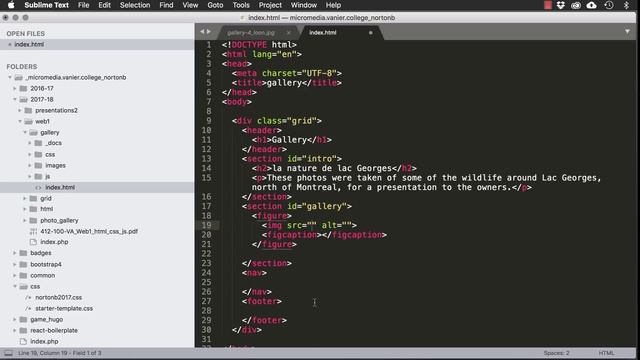
Task: Collapse the web1 folder
Action: click(x=20, y=121)
